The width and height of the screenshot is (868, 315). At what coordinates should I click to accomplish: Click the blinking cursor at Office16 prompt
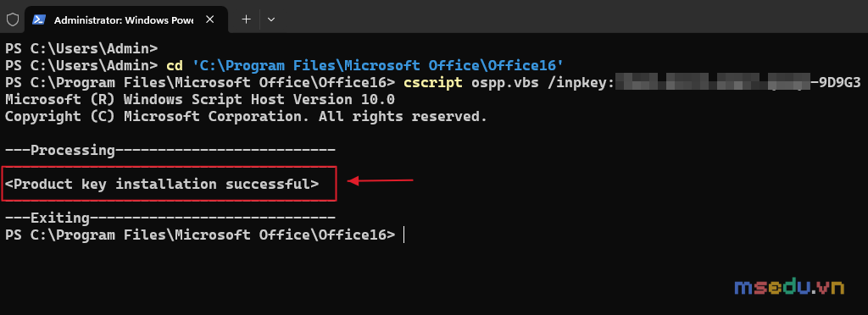coord(404,235)
